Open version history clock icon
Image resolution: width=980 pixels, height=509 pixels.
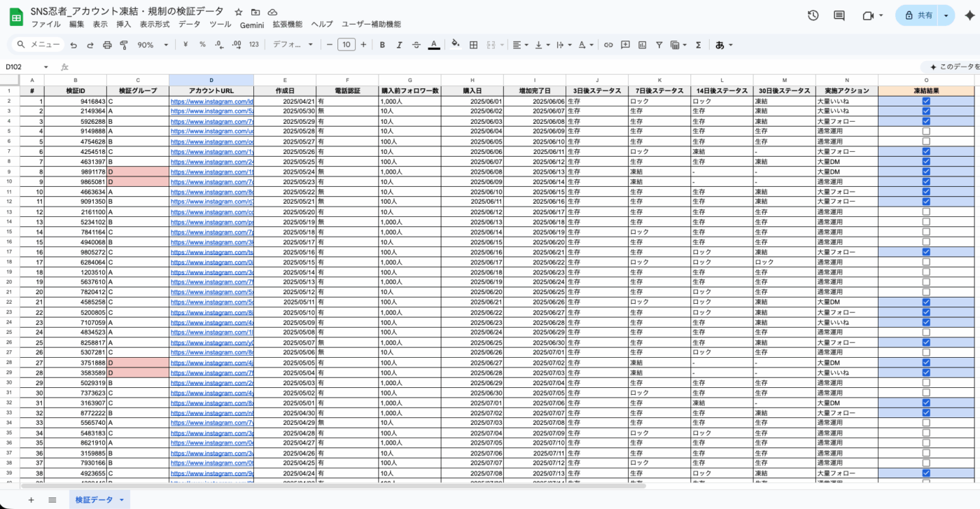click(x=813, y=15)
